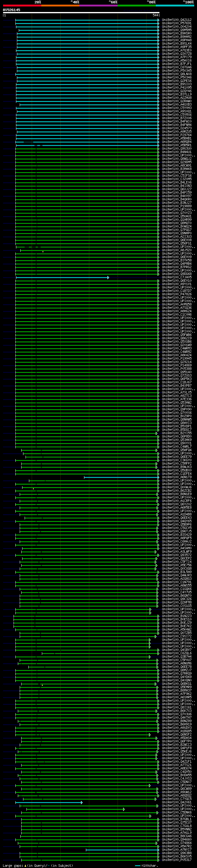Open hit UniRef100_O04204

(177, 26)
